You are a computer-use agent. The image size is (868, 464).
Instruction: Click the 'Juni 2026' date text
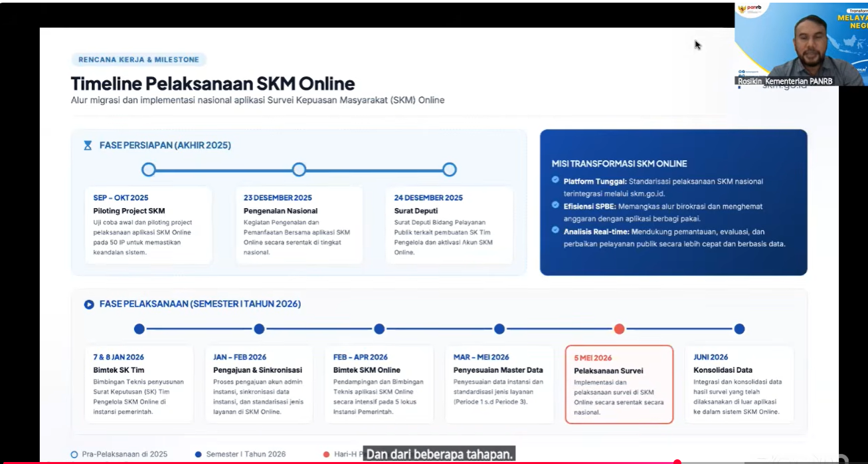pos(711,357)
